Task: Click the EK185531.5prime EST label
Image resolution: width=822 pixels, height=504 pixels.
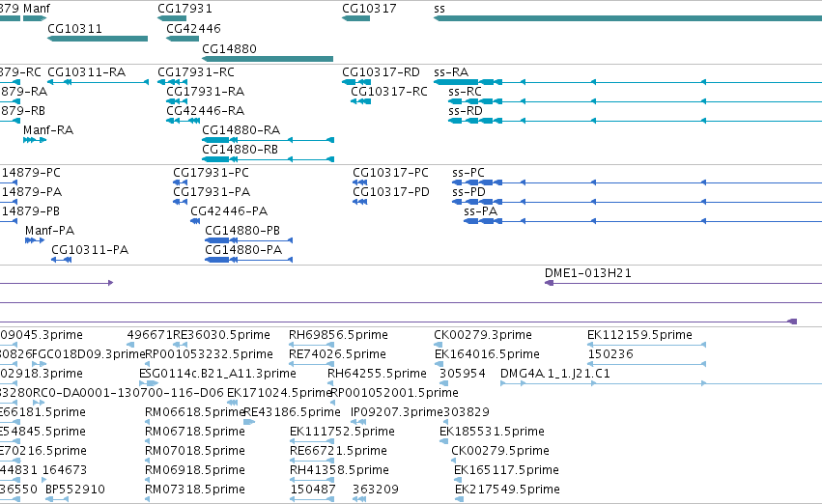Action: pyautogui.click(x=493, y=432)
